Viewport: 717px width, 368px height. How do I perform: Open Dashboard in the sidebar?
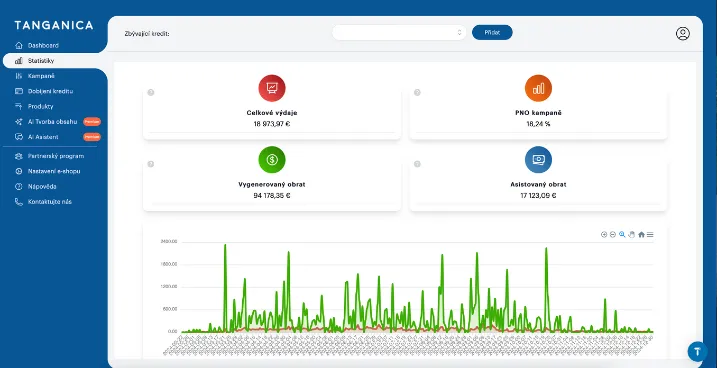pyautogui.click(x=43, y=46)
